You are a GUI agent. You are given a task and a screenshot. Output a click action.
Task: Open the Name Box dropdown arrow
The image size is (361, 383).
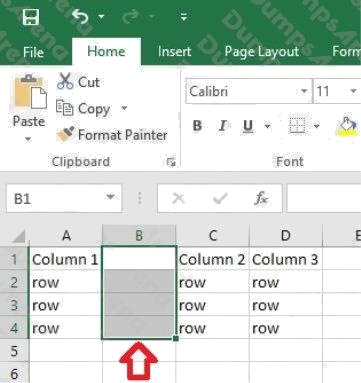pos(110,197)
